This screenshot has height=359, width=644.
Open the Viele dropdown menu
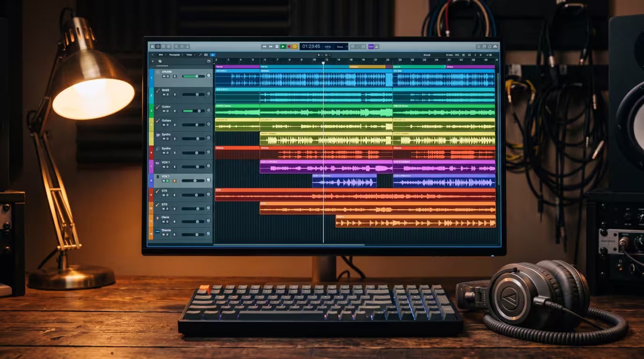coord(191,55)
